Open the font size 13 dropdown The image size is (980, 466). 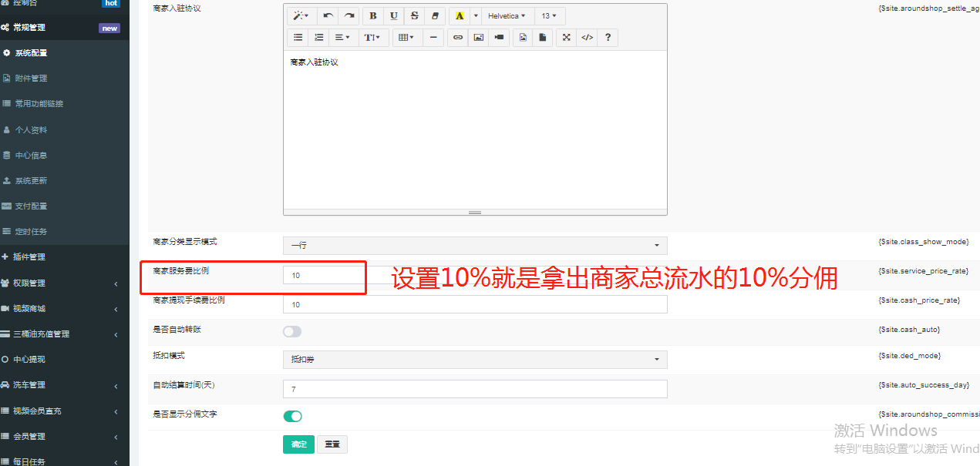(x=550, y=15)
